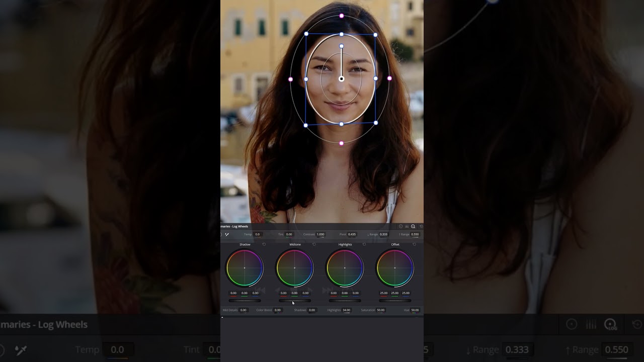Viewport: 644px width, 362px height.
Task: Switch to Primaries bars mode icon
Action: coord(407,226)
